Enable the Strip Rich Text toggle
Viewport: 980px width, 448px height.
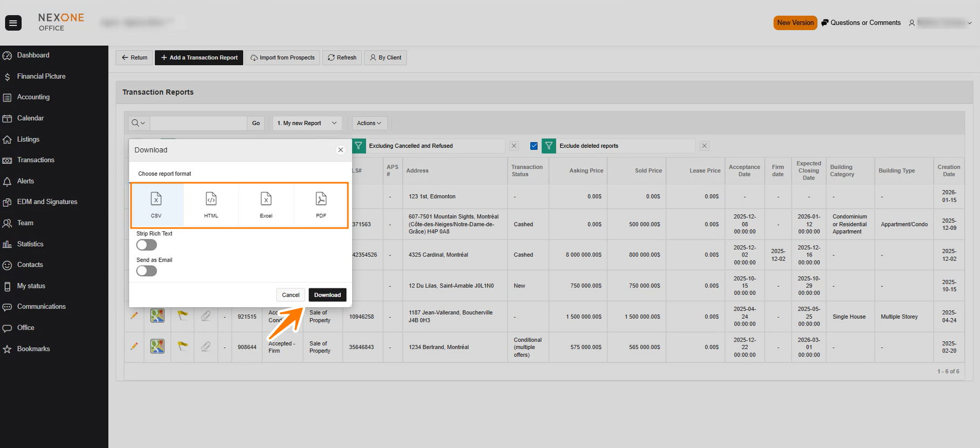tap(146, 245)
